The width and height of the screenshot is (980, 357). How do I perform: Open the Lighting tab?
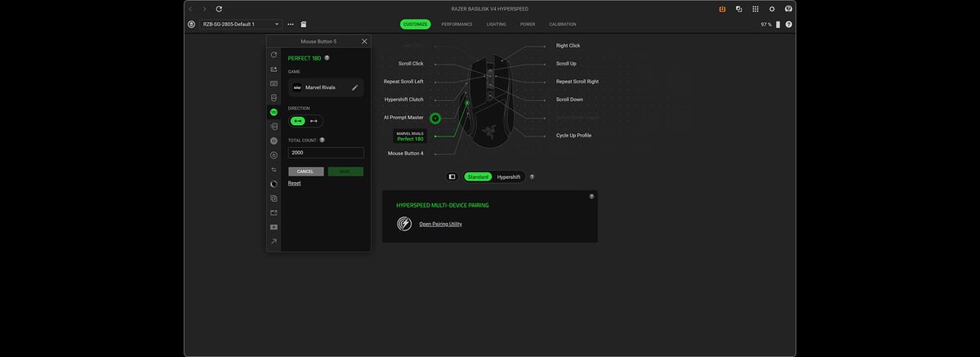(x=497, y=25)
